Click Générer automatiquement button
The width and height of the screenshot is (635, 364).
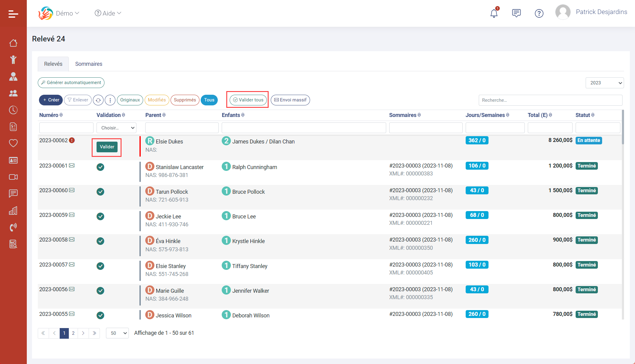pyautogui.click(x=71, y=83)
